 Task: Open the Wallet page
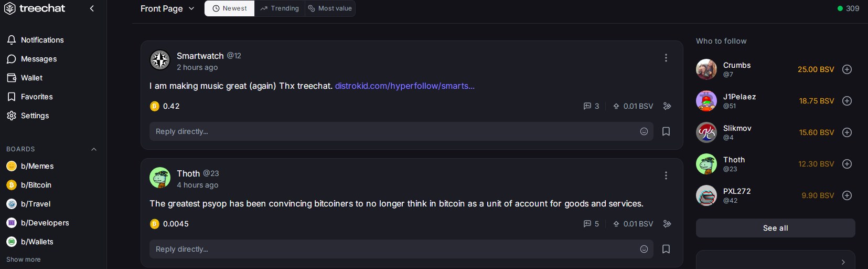pos(25,78)
